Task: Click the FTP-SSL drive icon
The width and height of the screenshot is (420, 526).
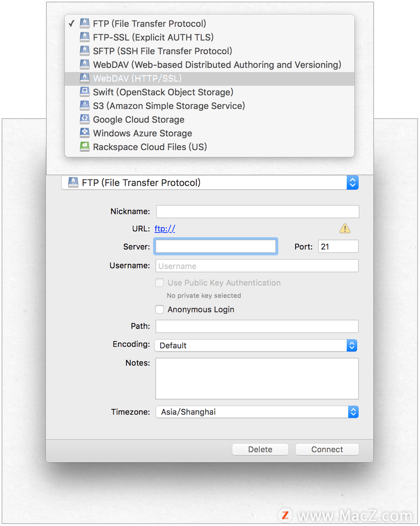Action: click(x=84, y=37)
